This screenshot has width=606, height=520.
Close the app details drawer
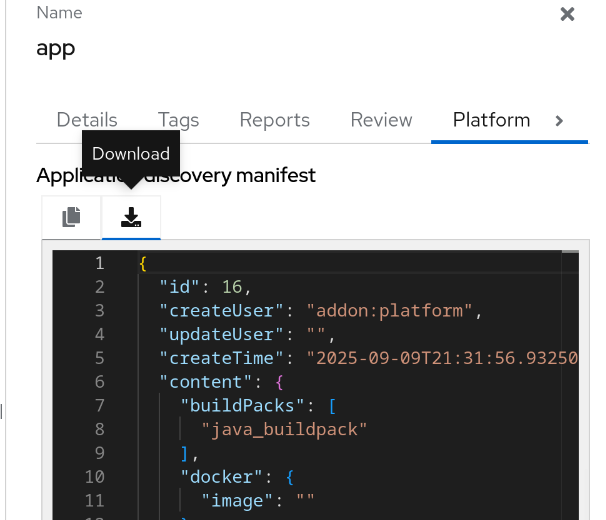coord(567,14)
